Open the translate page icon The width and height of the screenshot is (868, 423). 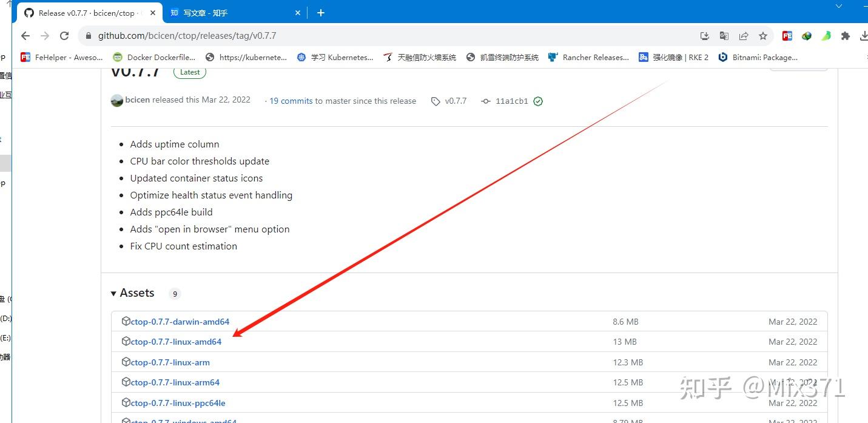click(x=724, y=36)
